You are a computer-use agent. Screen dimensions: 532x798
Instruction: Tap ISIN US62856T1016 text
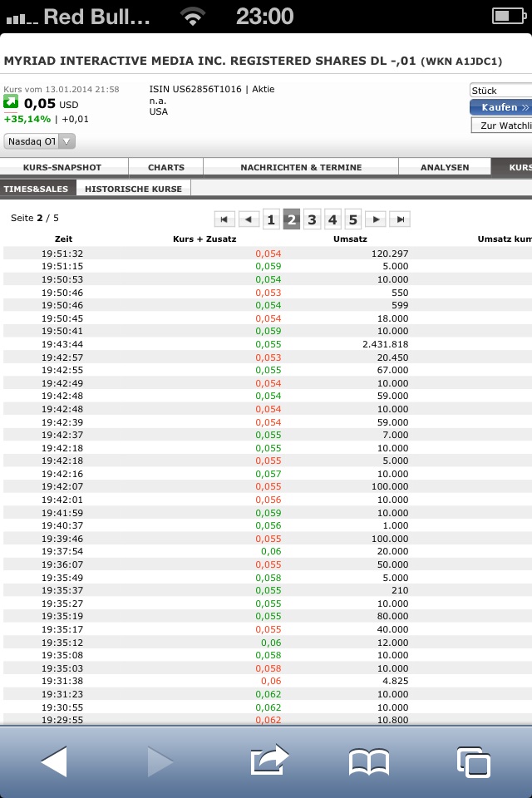click(x=195, y=89)
